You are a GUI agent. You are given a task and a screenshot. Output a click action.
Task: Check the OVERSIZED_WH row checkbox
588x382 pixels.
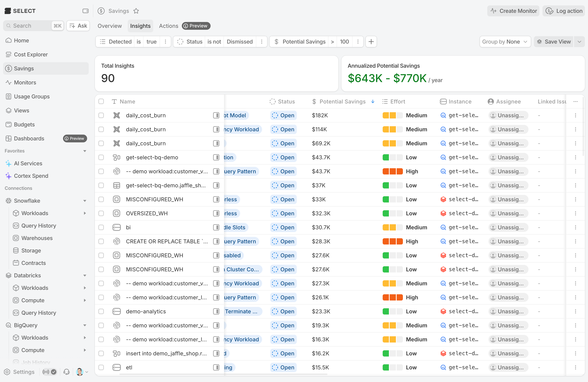pyautogui.click(x=101, y=213)
